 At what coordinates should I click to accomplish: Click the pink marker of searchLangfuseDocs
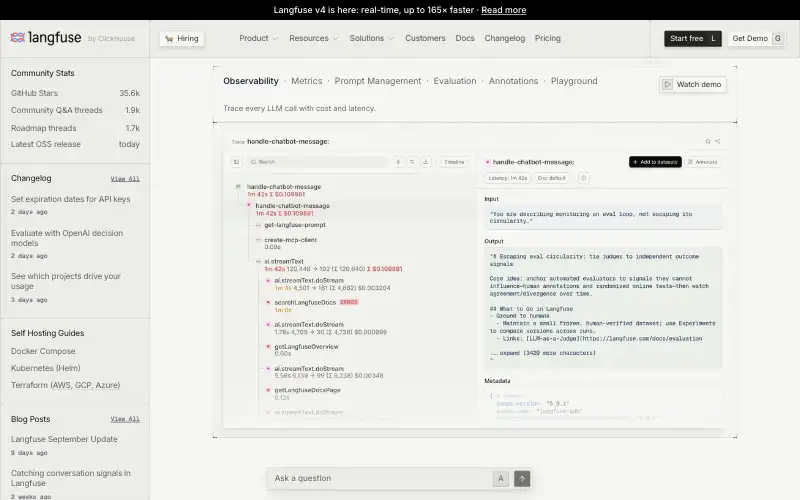268,303
